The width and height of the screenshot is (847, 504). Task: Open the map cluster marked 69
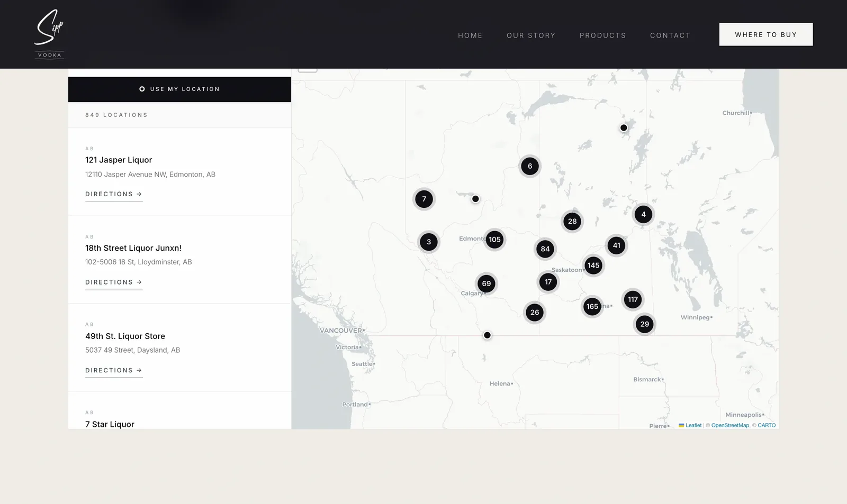(x=486, y=284)
